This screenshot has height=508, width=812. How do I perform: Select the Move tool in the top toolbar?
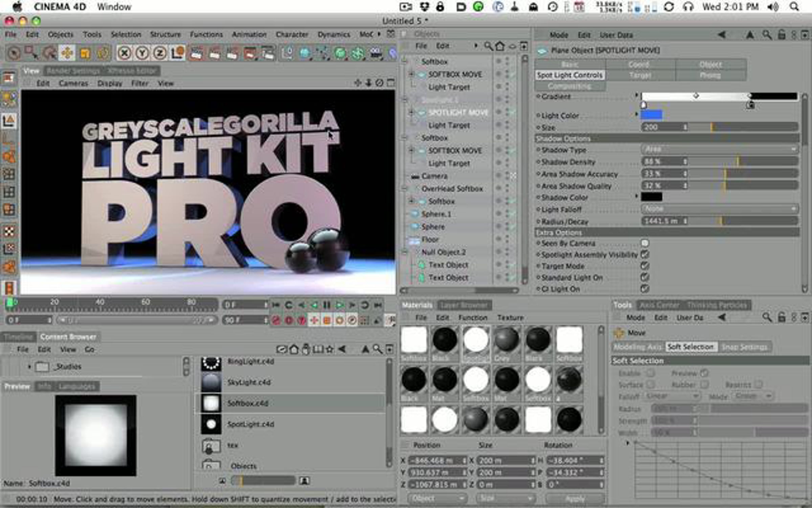(67, 53)
